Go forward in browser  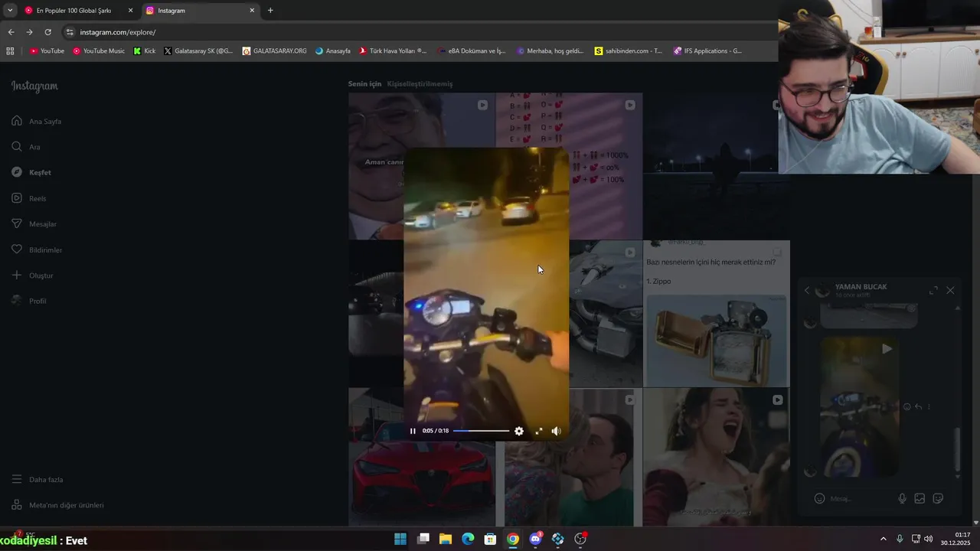[29, 32]
